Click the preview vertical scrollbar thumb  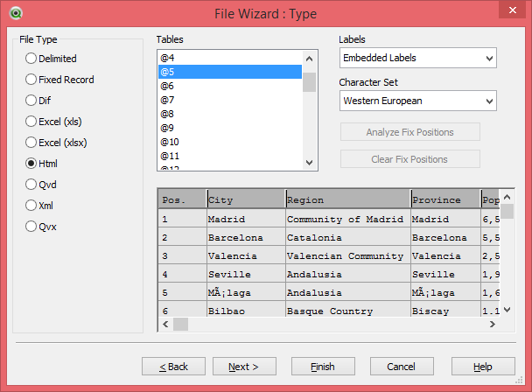pos(507,211)
